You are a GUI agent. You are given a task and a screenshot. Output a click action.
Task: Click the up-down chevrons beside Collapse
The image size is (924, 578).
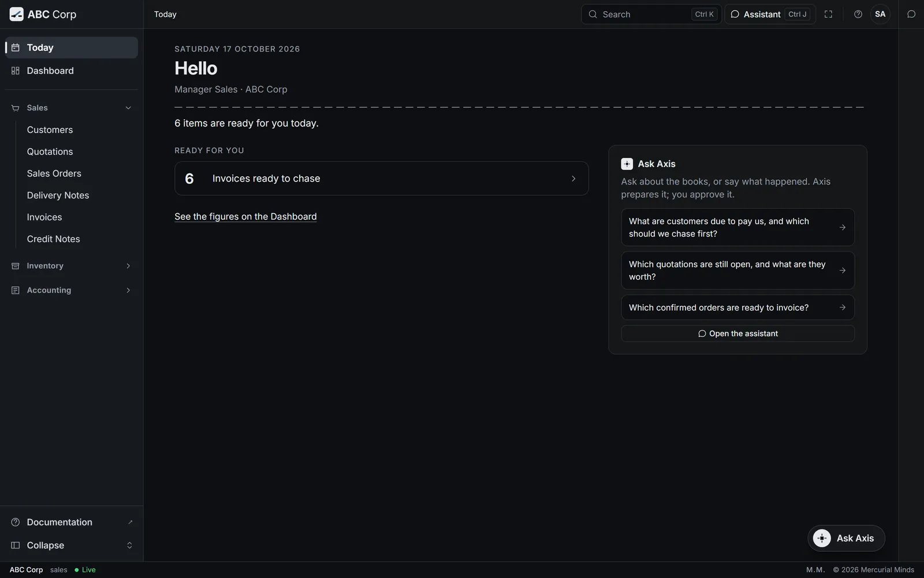point(129,545)
